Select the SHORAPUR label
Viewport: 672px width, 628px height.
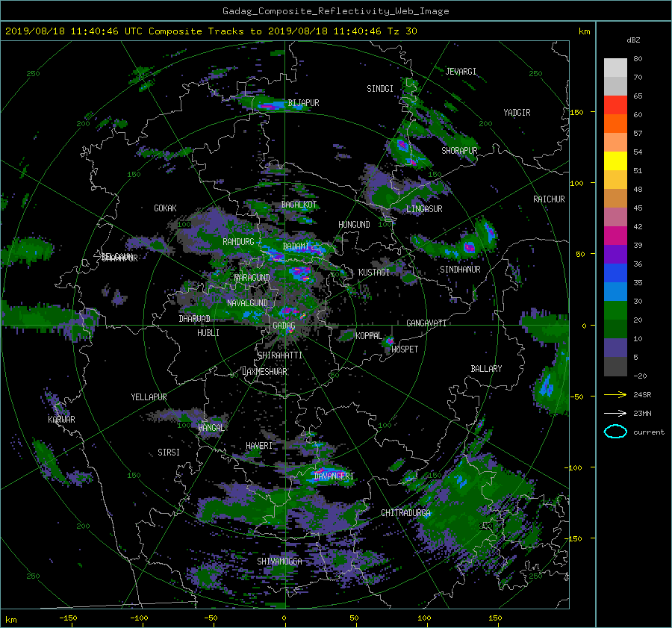click(x=459, y=151)
